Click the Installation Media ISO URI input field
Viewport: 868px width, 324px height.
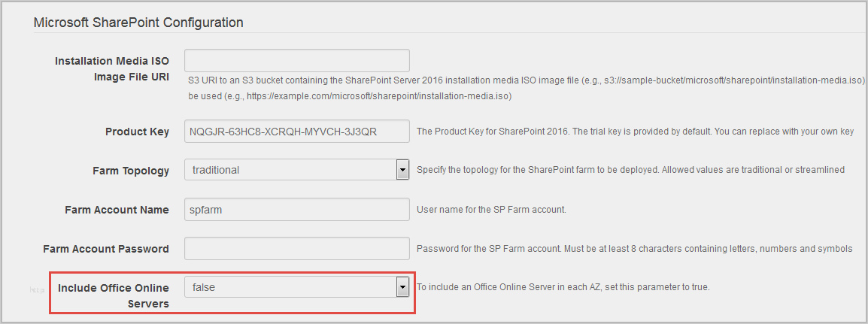[x=296, y=60]
